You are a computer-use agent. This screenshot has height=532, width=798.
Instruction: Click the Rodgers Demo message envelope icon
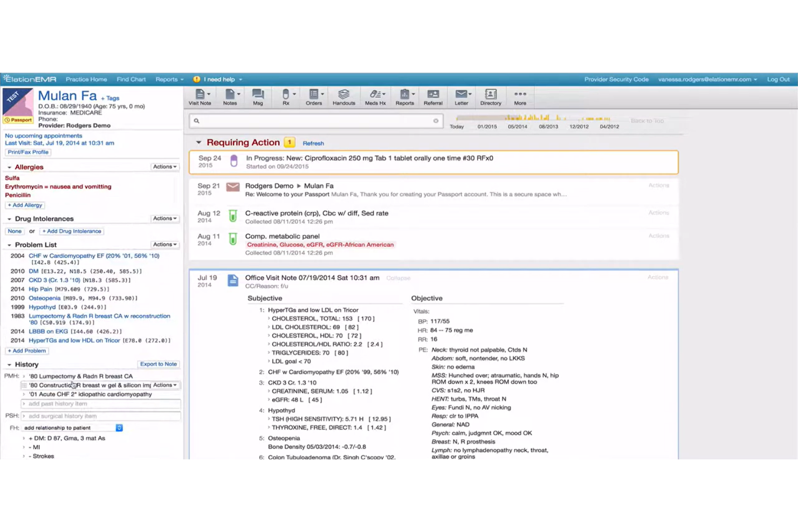[233, 187]
